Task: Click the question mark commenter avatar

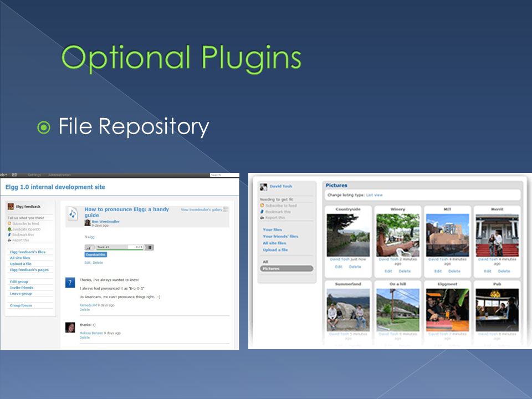Action: click(70, 283)
